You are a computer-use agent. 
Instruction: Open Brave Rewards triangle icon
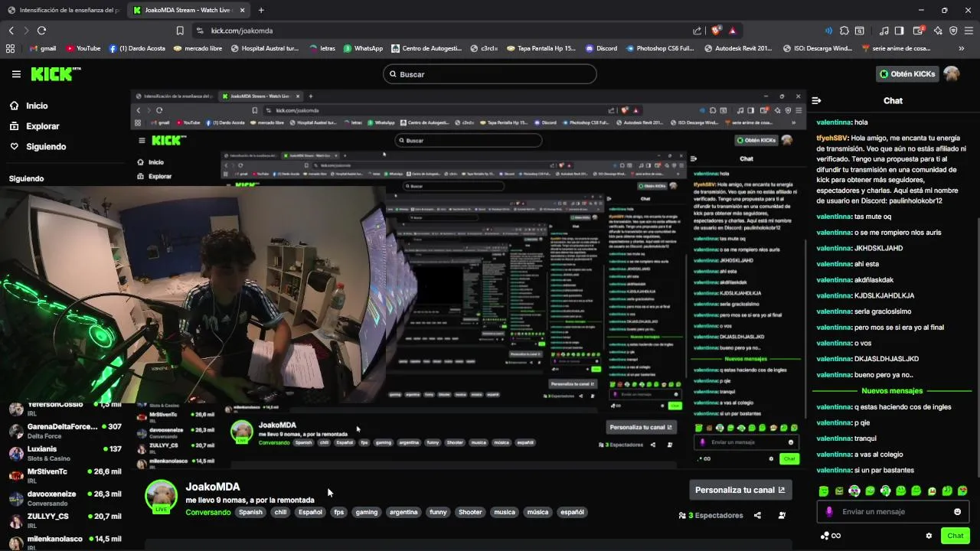[733, 31]
